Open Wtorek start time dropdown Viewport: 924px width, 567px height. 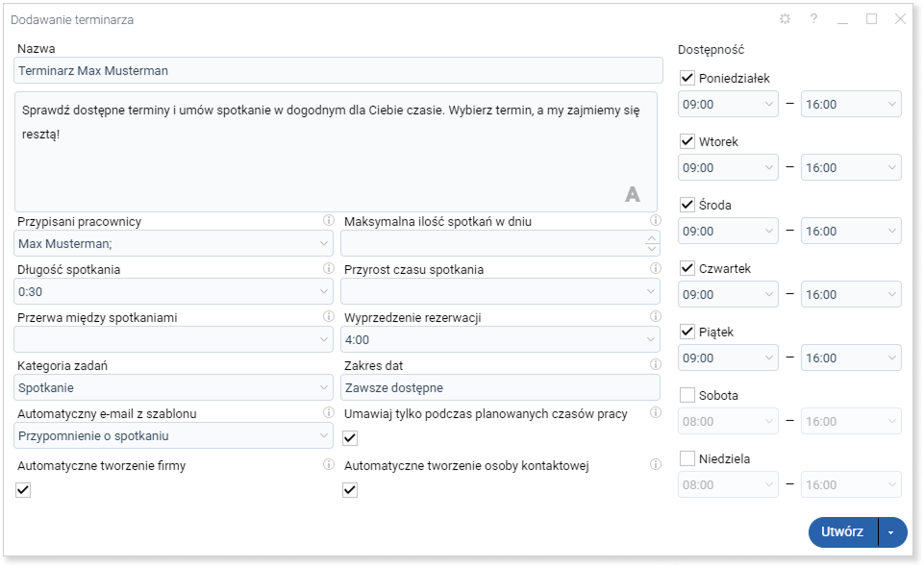(728, 168)
